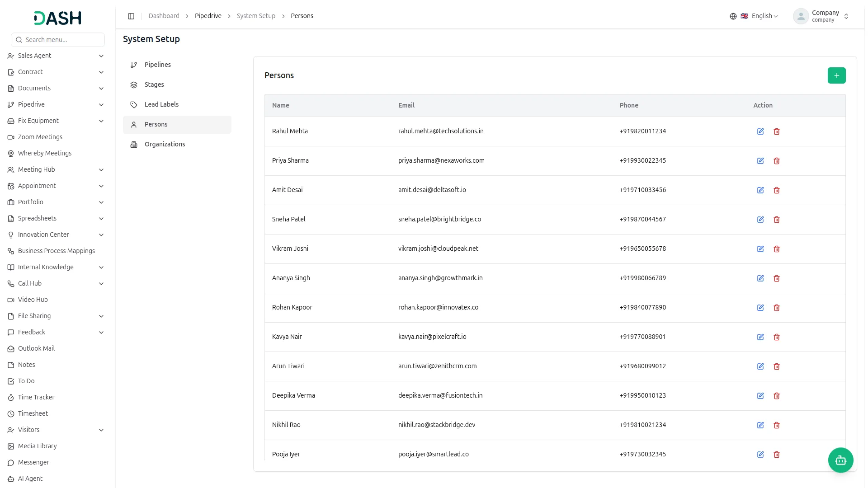Open the English language dropdown
The width and height of the screenshot is (868, 488).
pyautogui.click(x=759, y=16)
